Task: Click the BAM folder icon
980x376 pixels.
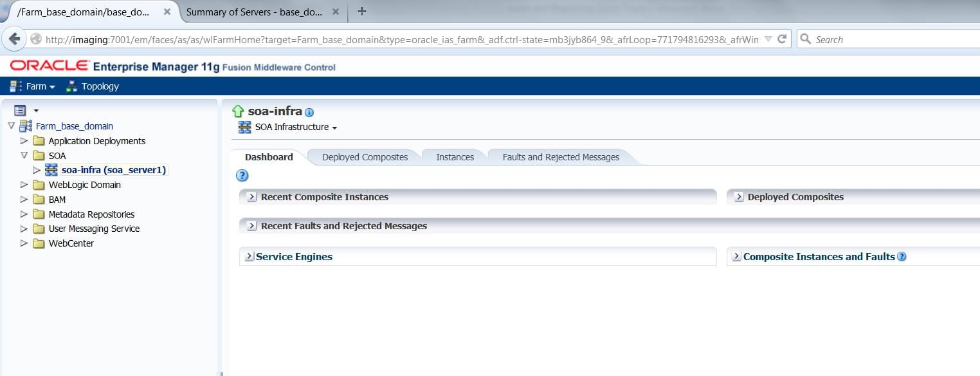Action: click(39, 200)
